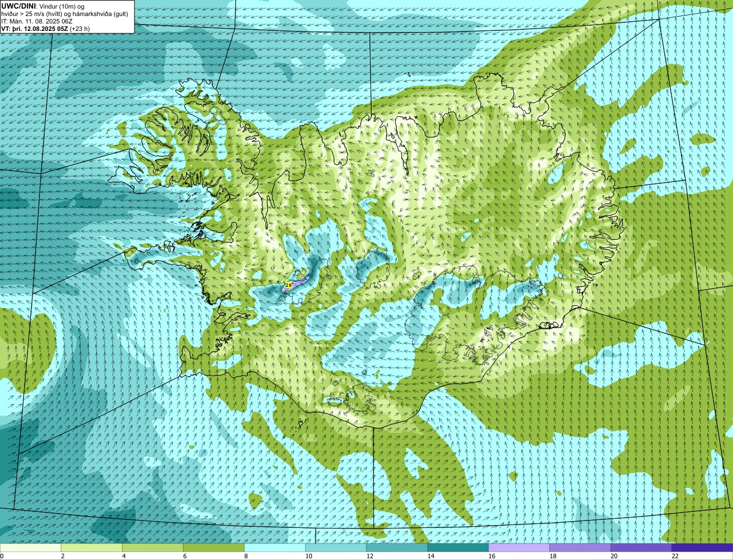Screen dimensions: 733x560
Task: Click the dark indigo legend swatch above 22 m/s
Action: [x=702, y=548]
